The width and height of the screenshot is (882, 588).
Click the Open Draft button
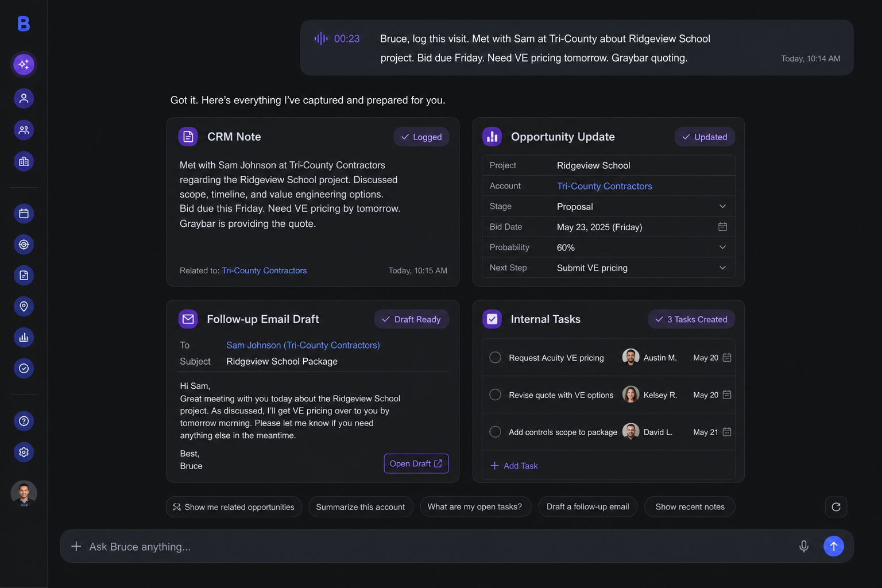[x=416, y=463]
